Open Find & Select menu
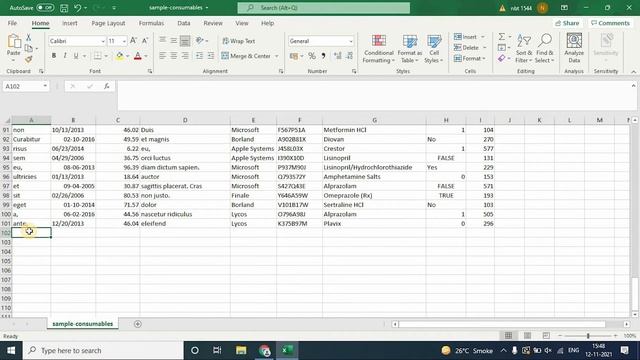 [545, 49]
